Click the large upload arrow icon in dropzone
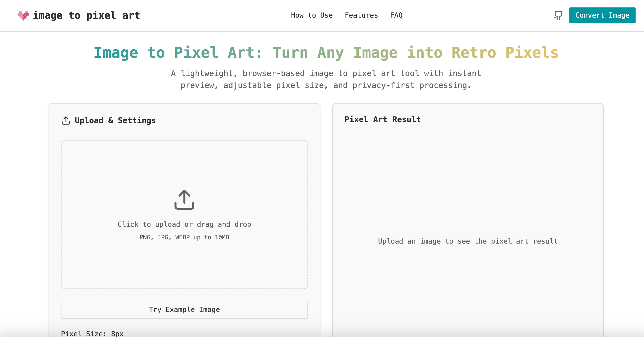 184,199
